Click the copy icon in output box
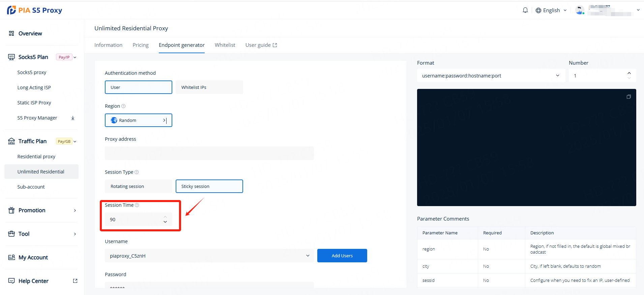Viewport: 644px width, 295px height. tap(628, 97)
